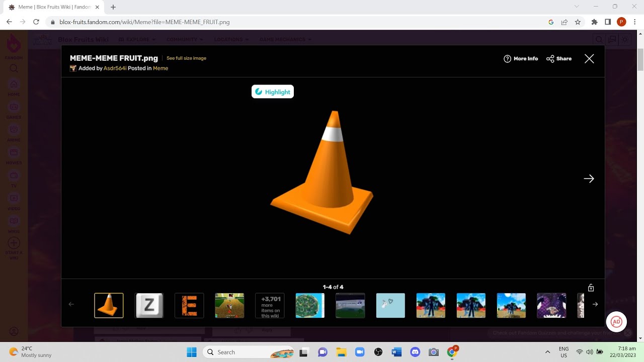Image resolution: width=644 pixels, height=362 pixels.
Task: Expand the Locations wiki menu
Action: (231, 40)
